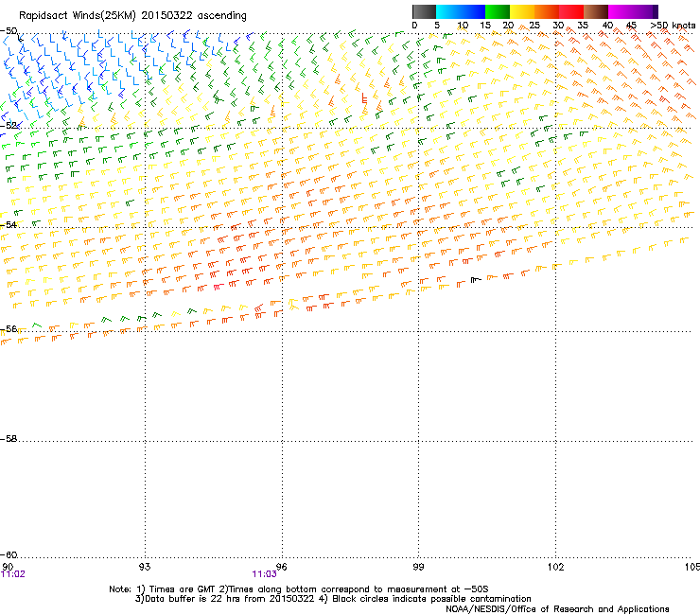Click the purple '11:03' time label

click(264, 574)
